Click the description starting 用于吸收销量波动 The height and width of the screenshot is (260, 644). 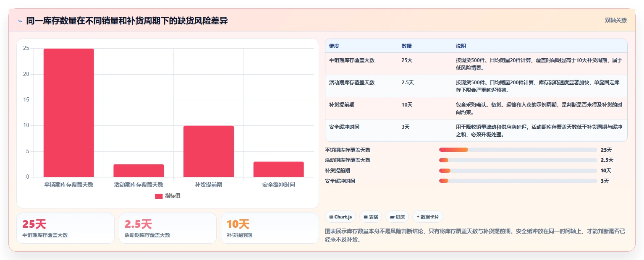(539, 131)
